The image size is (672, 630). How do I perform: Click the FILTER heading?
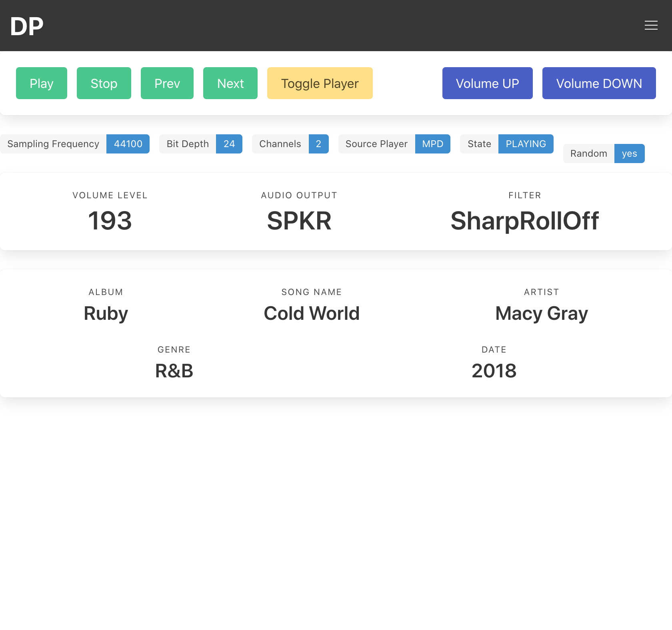(x=525, y=195)
